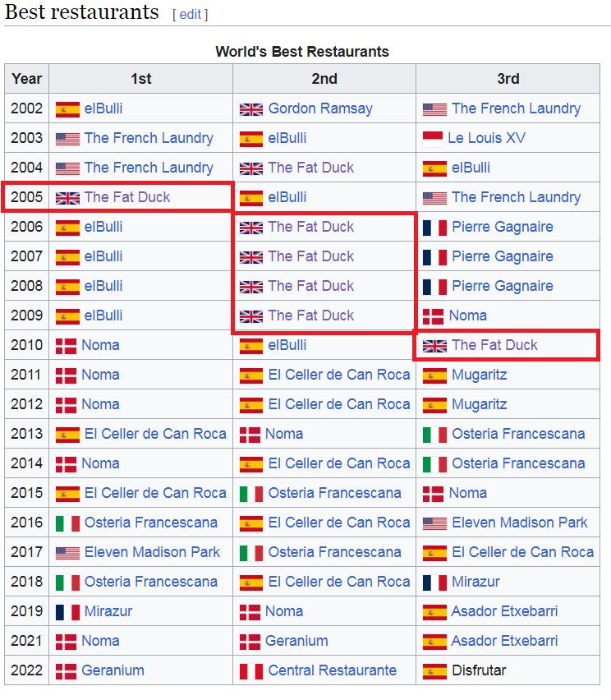
Task: Open the Central Restaurante link
Action: click(x=332, y=670)
